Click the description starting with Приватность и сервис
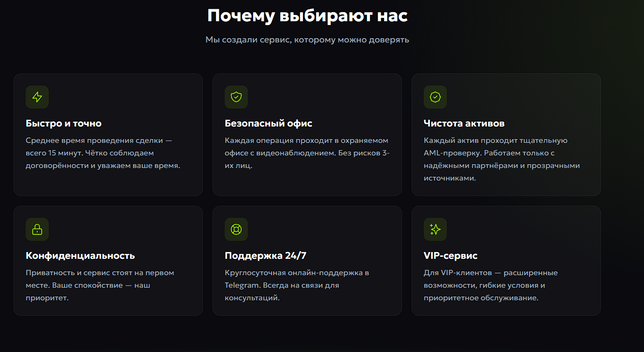The image size is (644, 352). pyautogui.click(x=100, y=285)
